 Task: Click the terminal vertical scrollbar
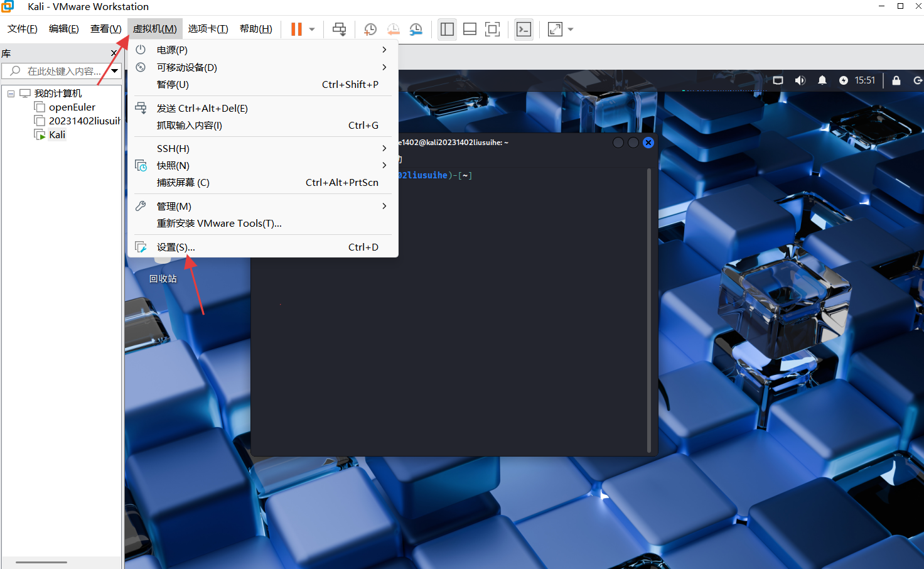click(x=649, y=310)
